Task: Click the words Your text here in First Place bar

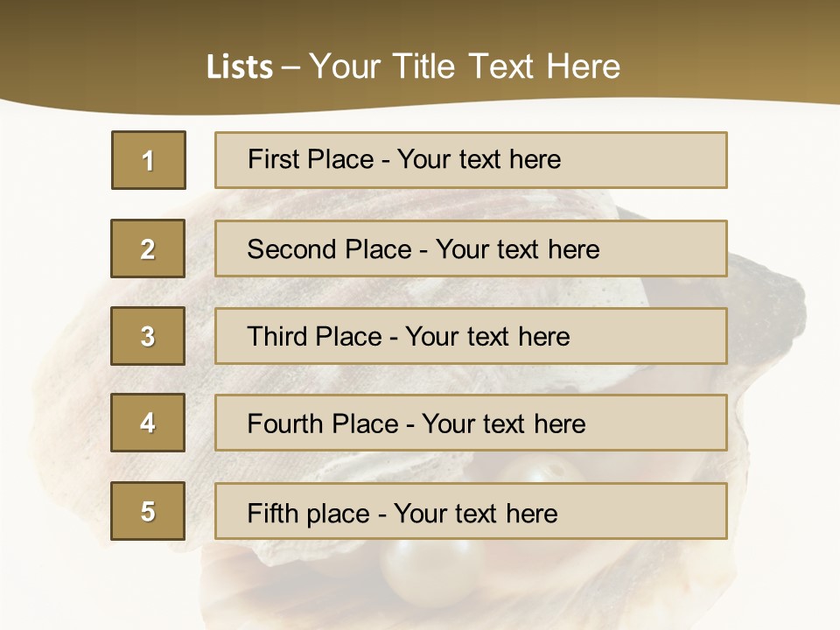Action: [x=479, y=159]
